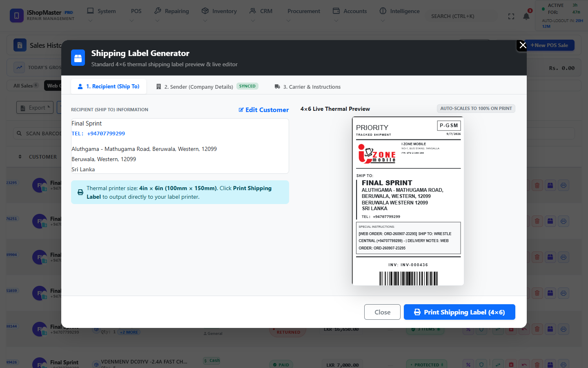Image resolution: width=588 pixels, height=368 pixels.
Task: Click the Scan Barcode magnifier icon
Action: tap(19, 133)
